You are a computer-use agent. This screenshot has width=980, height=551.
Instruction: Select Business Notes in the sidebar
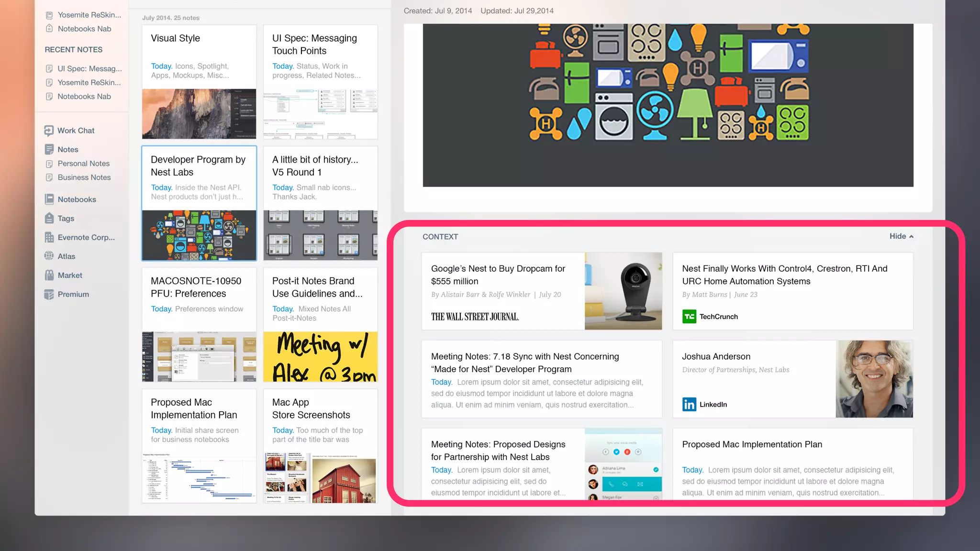(x=84, y=177)
